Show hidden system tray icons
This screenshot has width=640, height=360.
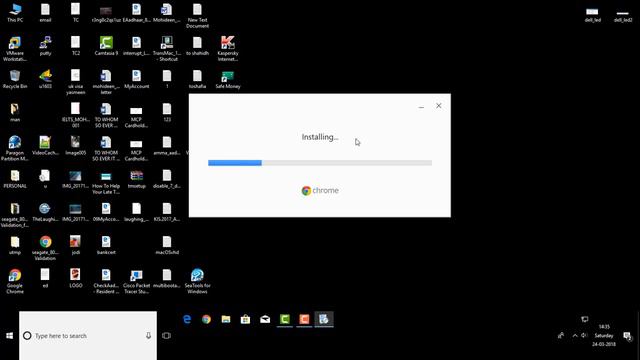point(575,336)
